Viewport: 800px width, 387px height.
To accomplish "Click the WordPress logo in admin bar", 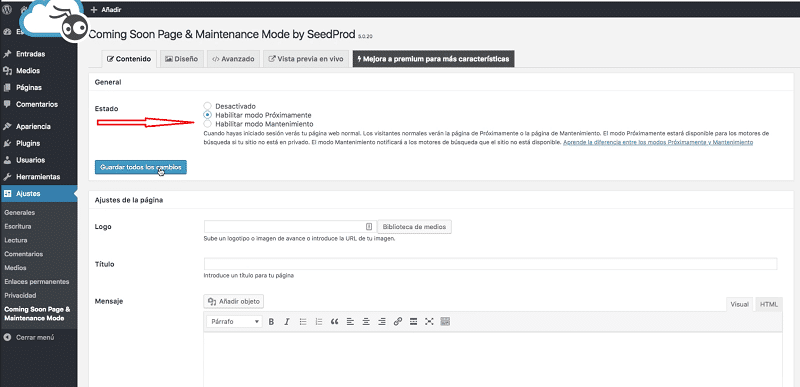I will click(8, 10).
